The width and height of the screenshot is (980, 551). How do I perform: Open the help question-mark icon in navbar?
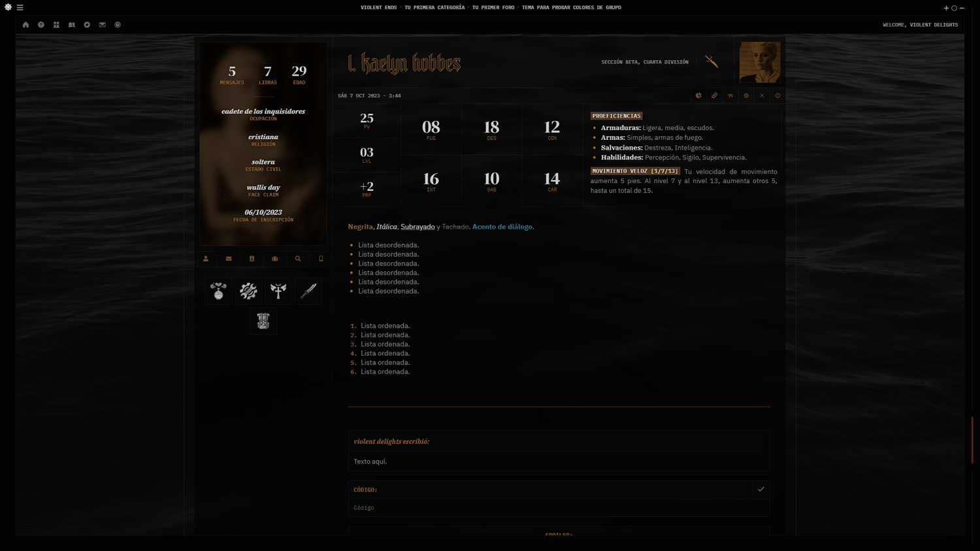point(41,25)
